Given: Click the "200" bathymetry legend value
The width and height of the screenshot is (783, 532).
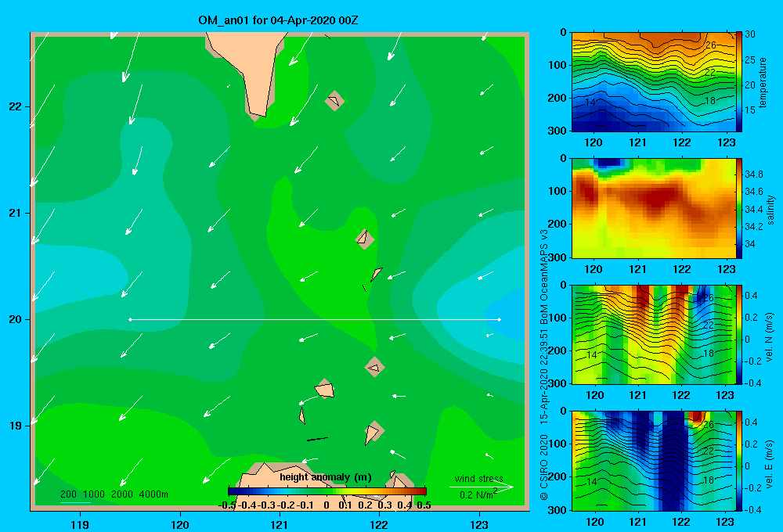Looking at the screenshot, I should tap(68, 494).
